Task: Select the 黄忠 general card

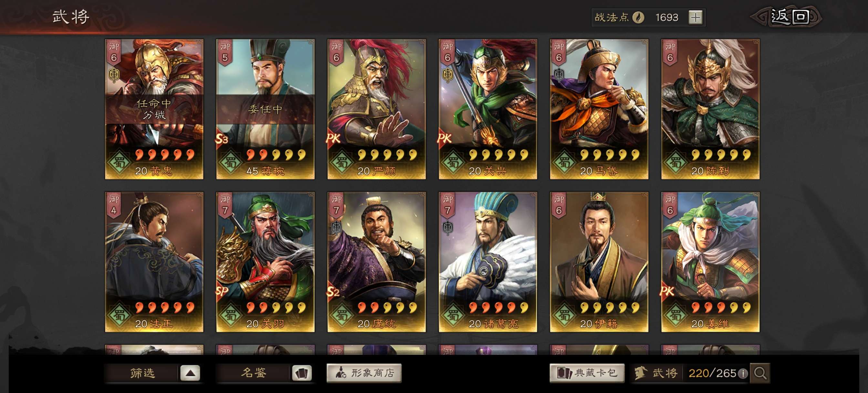Action: (154, 109)
